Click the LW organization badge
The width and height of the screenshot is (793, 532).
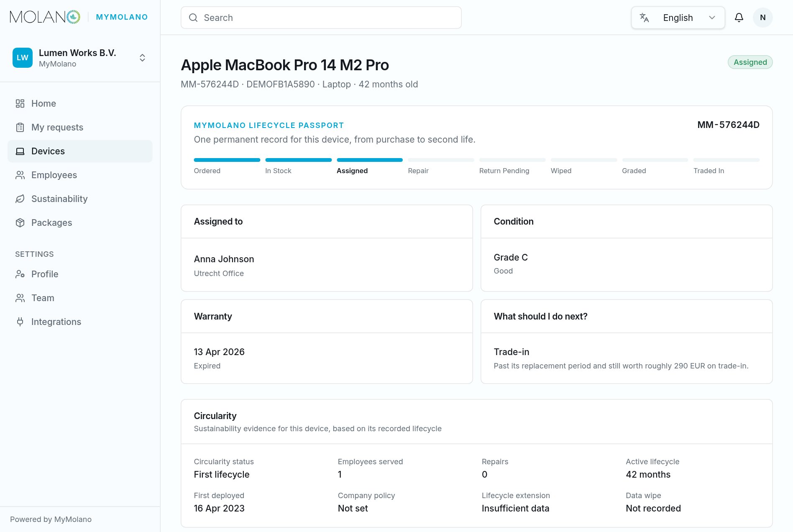23,58
